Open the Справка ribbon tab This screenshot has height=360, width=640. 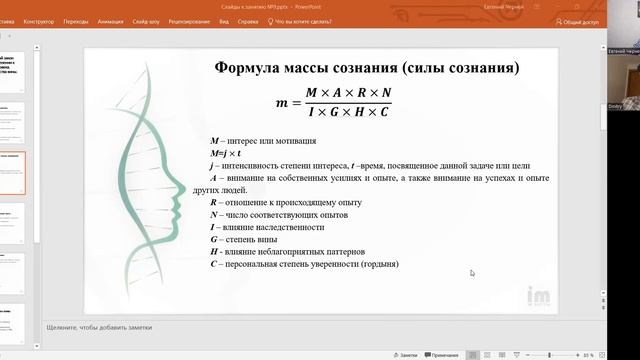(248, 22)
